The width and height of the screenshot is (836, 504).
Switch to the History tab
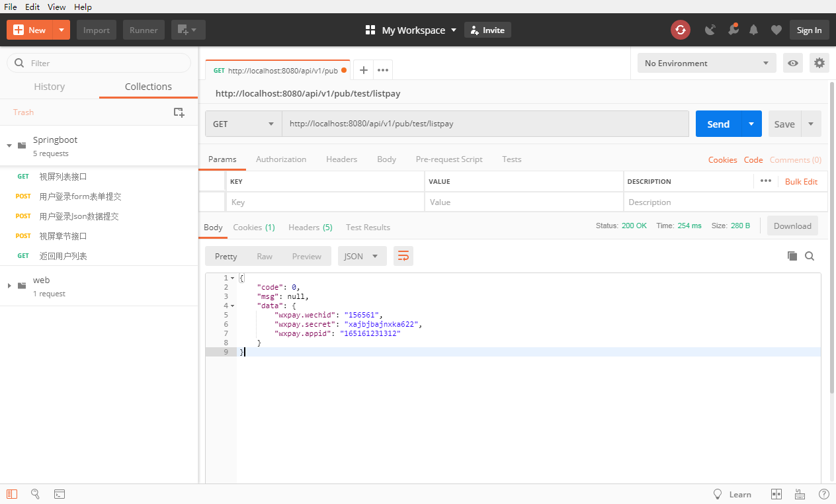tap(50, 87)
